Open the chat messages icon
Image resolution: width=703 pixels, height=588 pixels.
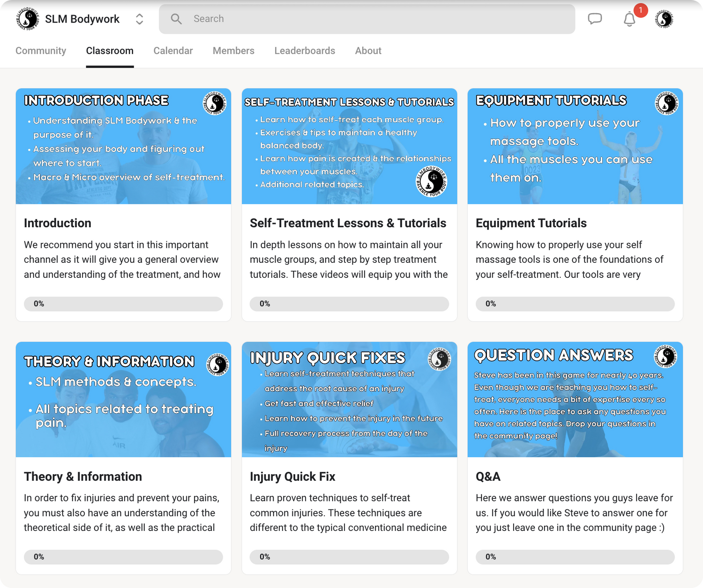pyautogui.click(x=595, y=19)
